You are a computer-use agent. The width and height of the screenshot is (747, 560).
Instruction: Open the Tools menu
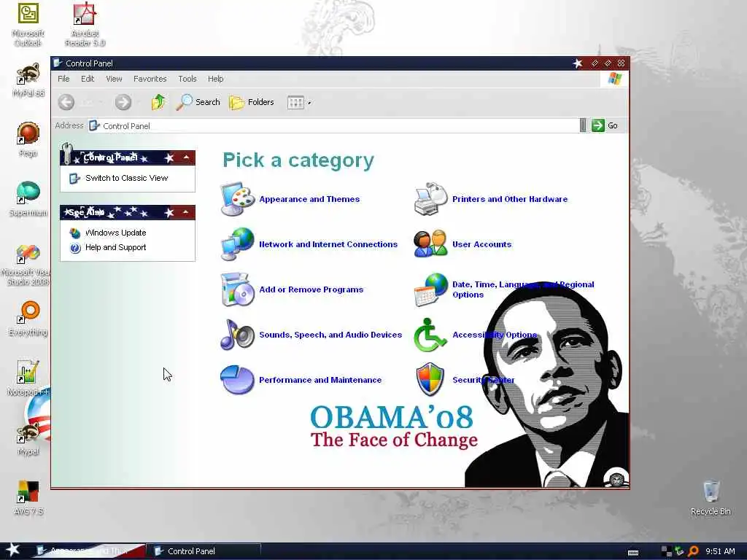pos(187,79)
